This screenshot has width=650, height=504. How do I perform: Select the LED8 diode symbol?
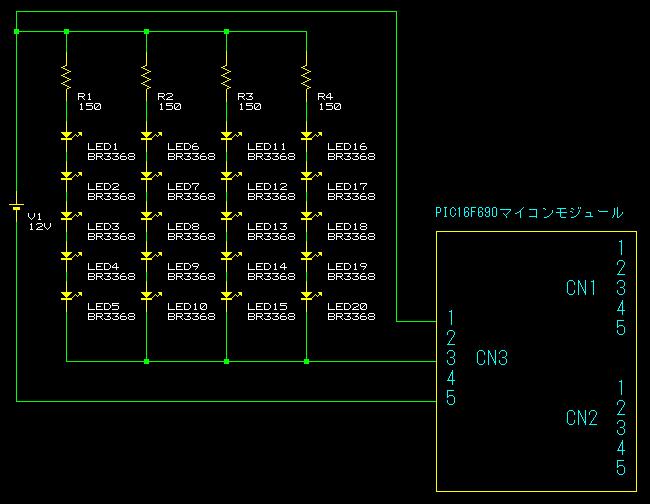tap(150, 216)
